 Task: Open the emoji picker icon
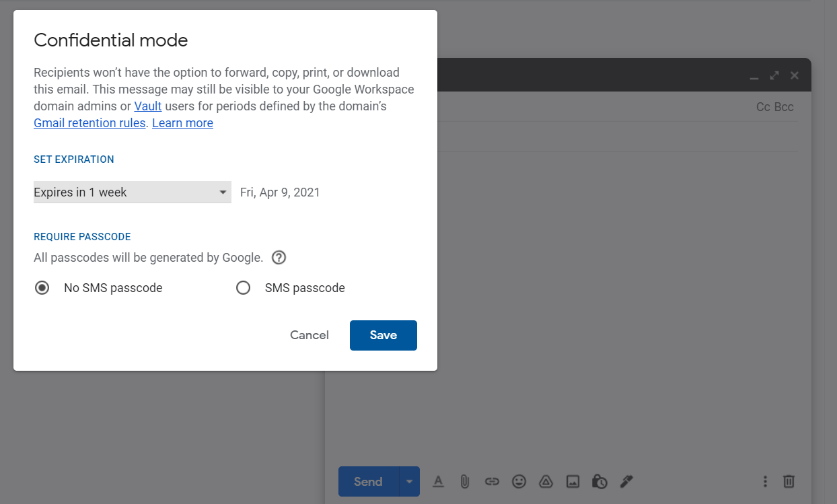[x=519, y=481]
